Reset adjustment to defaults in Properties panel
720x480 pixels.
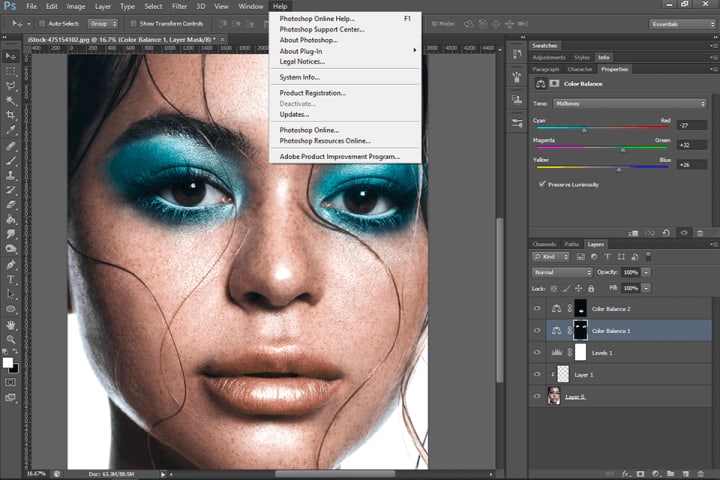(x=666, y=233)
